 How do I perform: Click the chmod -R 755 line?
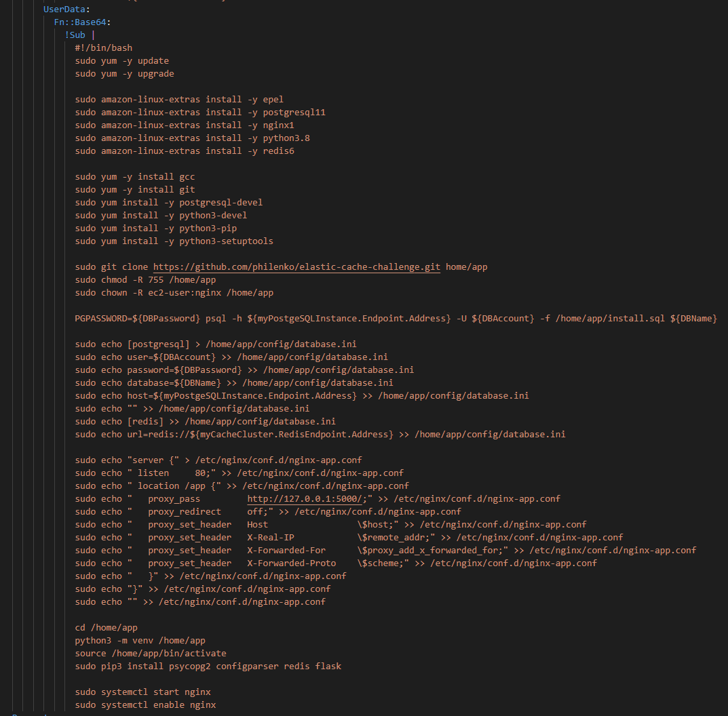[x=145, y=280]
